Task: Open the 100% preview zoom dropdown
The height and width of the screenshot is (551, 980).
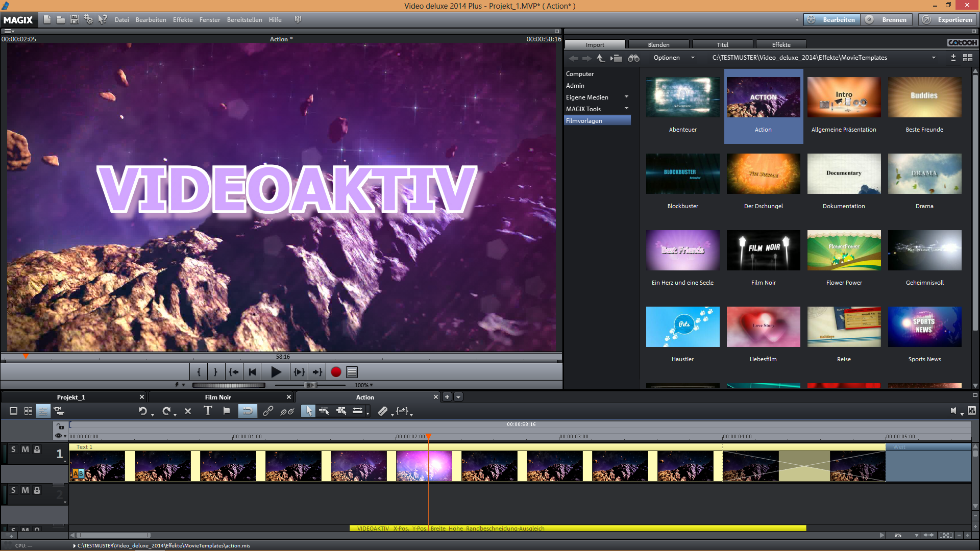Action: coord(364,385)
